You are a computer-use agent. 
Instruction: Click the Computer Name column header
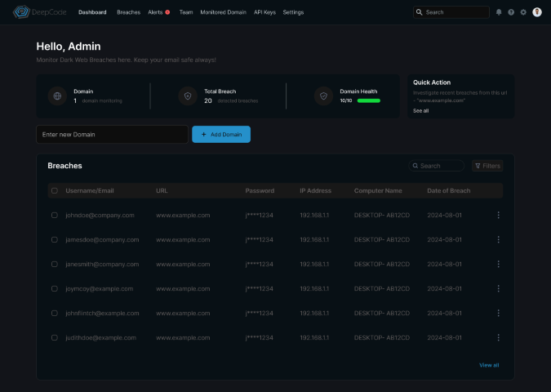(x=378, y=190)
